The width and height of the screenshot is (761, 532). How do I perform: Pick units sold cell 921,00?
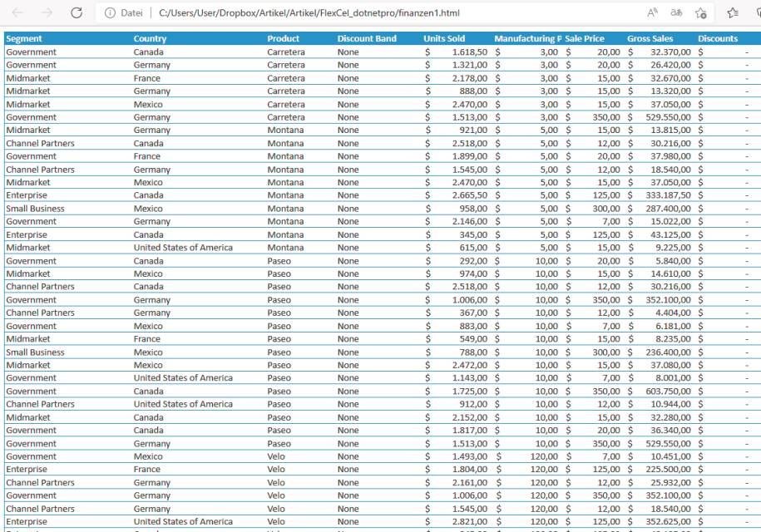473,130
